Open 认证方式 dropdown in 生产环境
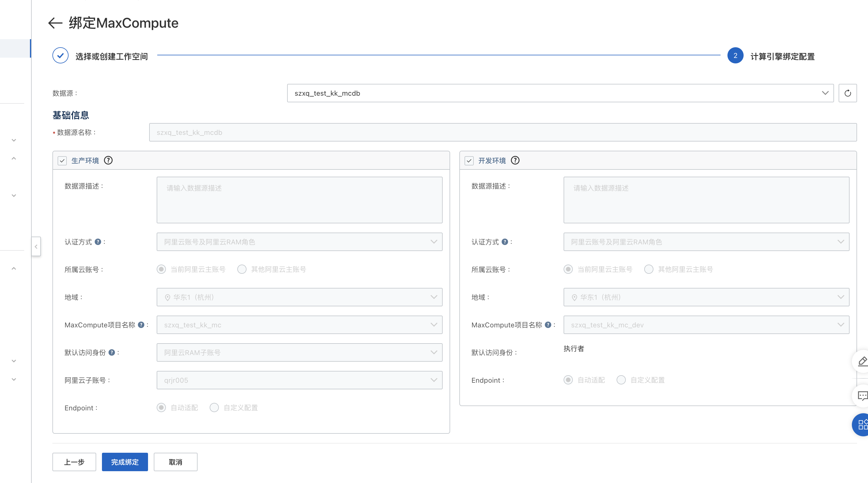868x483 pixels. (299, 242)
